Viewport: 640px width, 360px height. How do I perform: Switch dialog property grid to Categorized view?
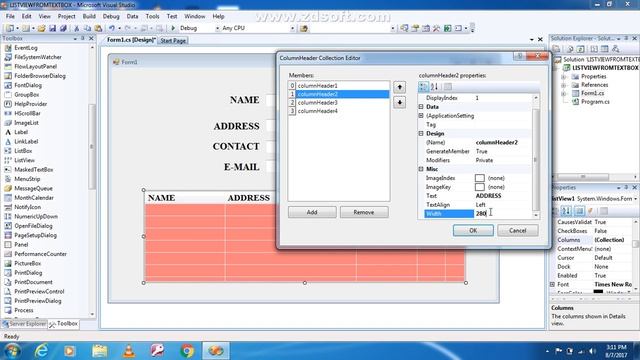pyautogui.click(x=423, y=87)
